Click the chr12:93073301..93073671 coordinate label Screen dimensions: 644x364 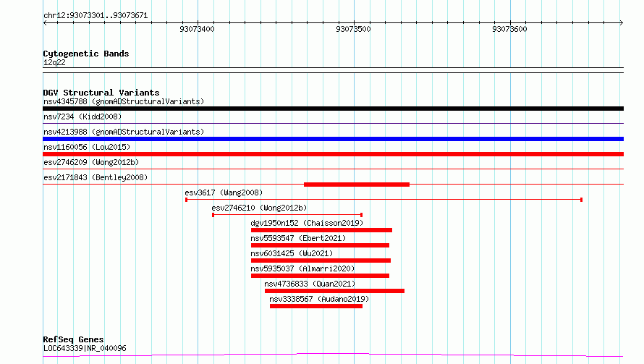96,15
